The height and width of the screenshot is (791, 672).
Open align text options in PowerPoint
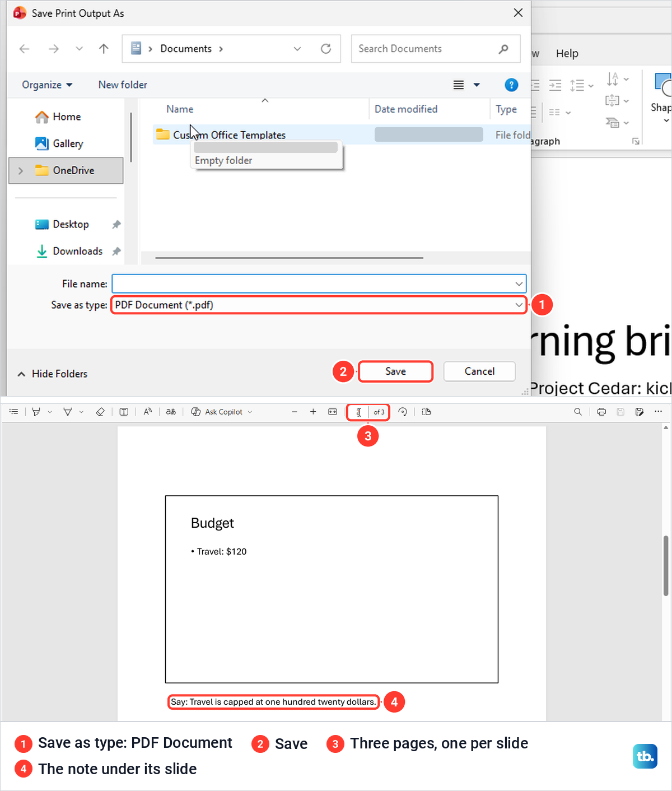(x=618, y=101)
